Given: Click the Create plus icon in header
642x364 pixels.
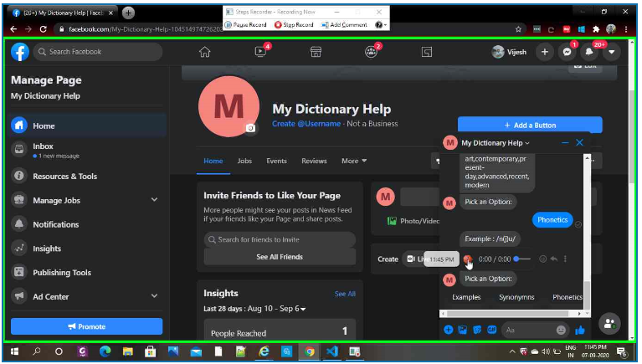Looking at the screenshot, I should click(545, 52).
